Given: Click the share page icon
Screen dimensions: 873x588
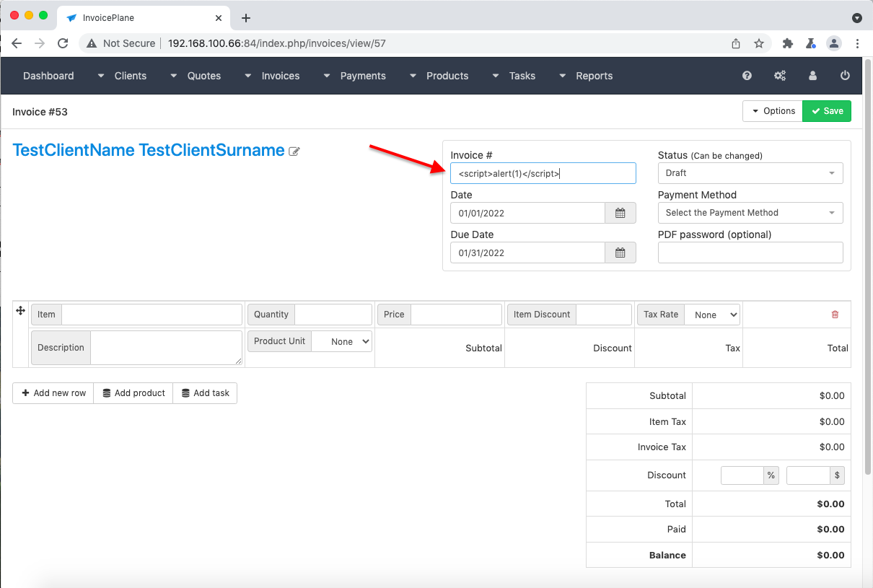Looking at the screenshot, I should tap(736, 43).
